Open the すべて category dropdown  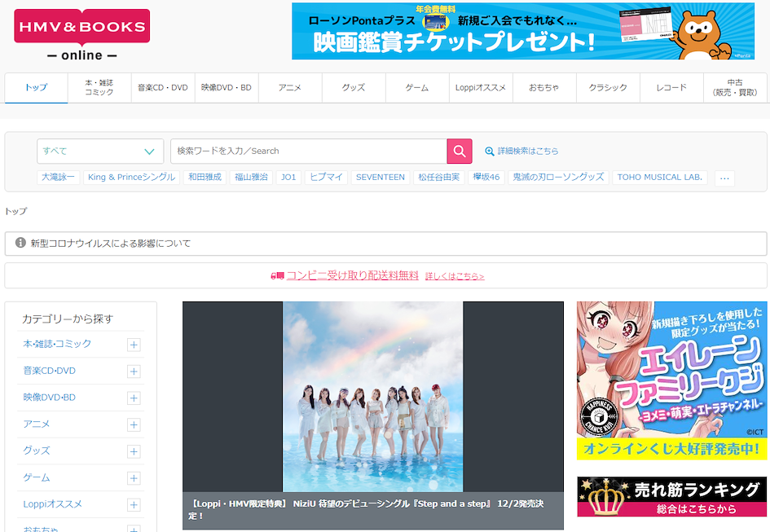click(x=100, y=152)
